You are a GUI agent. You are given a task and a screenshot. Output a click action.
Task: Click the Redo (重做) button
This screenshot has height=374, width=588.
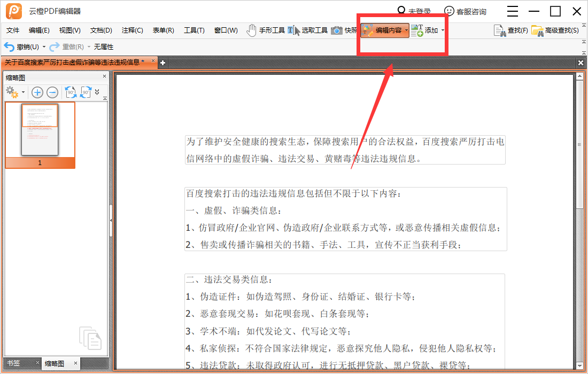coord(67,47)
